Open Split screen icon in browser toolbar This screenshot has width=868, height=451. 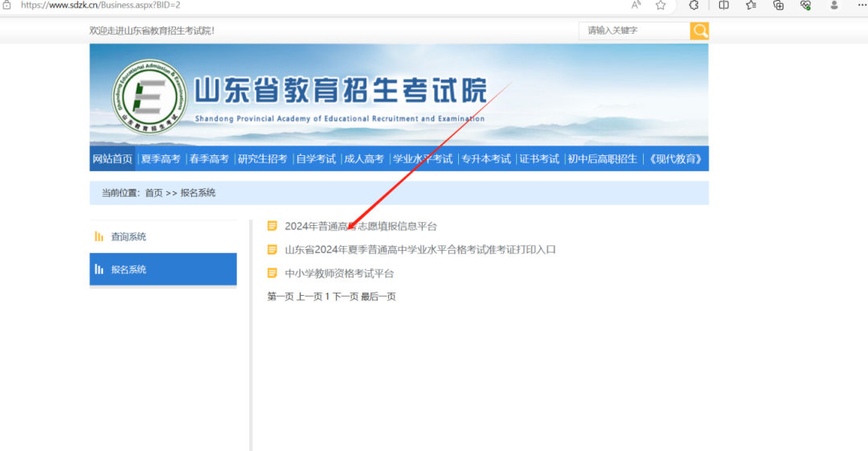[723, 5]
